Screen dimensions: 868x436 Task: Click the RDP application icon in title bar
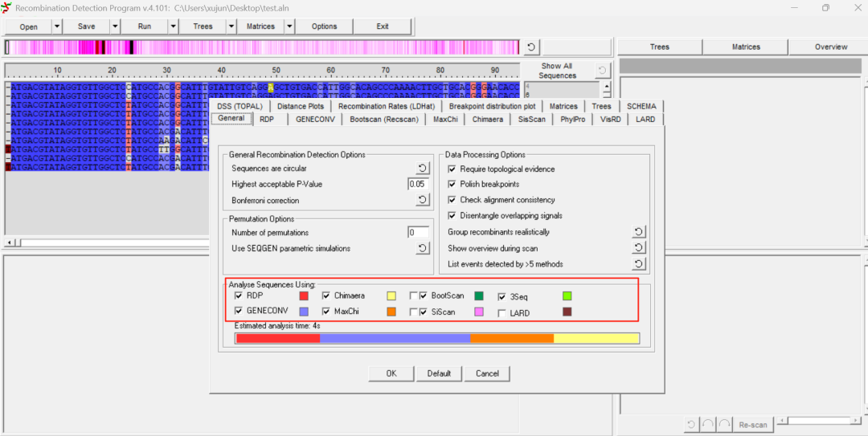click(6, 8)
